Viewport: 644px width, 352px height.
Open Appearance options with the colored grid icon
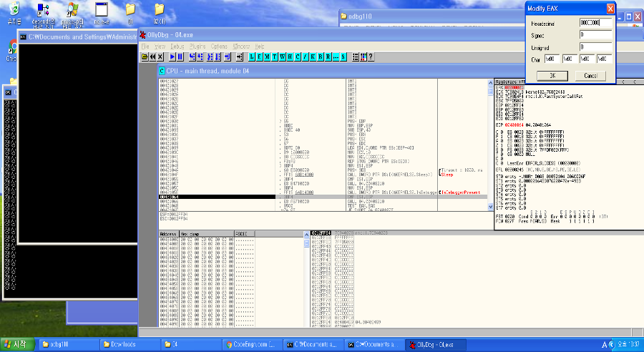pos(363,57)
